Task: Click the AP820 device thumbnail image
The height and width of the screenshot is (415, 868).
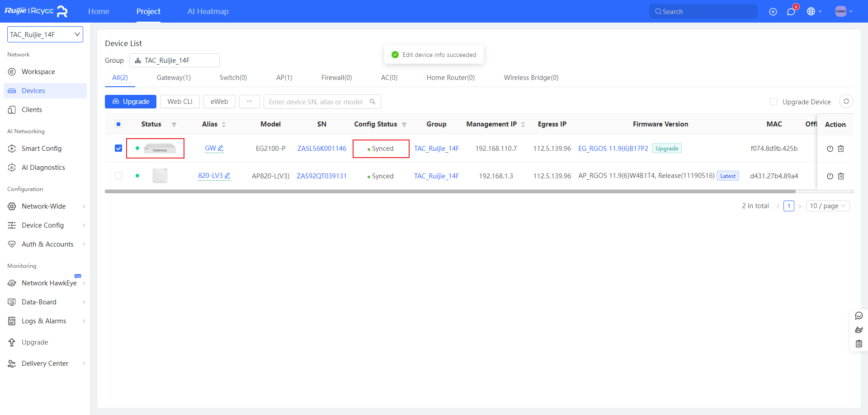Action: click(x=160, y=176)
